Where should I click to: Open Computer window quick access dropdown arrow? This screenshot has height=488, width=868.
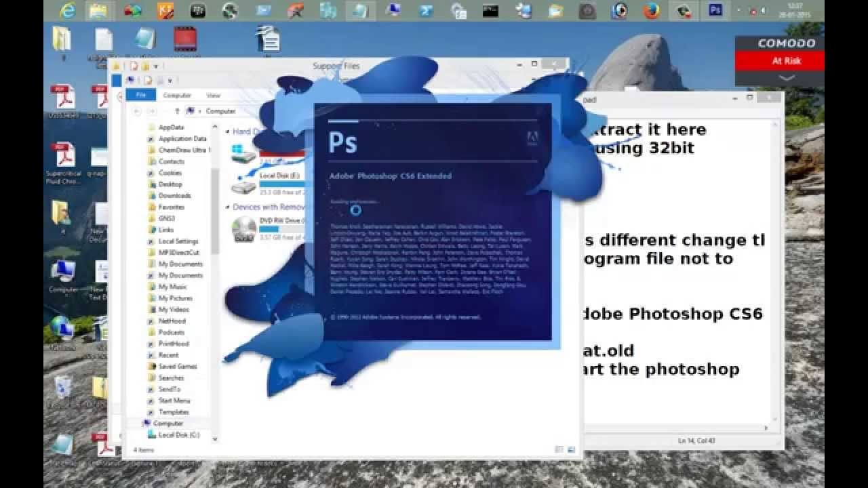[170, 81]
